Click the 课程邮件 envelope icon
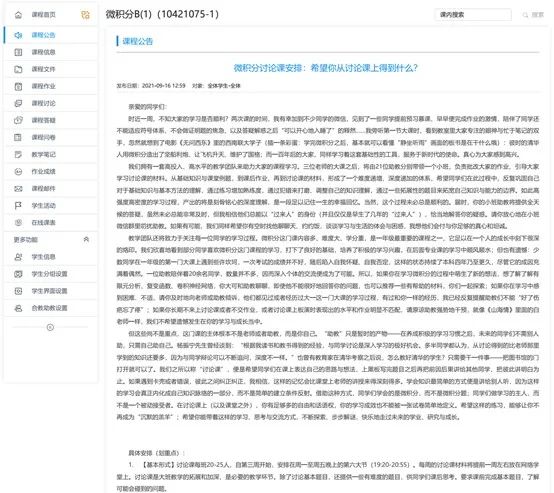 pyautogui.click(x=18, y=189)
